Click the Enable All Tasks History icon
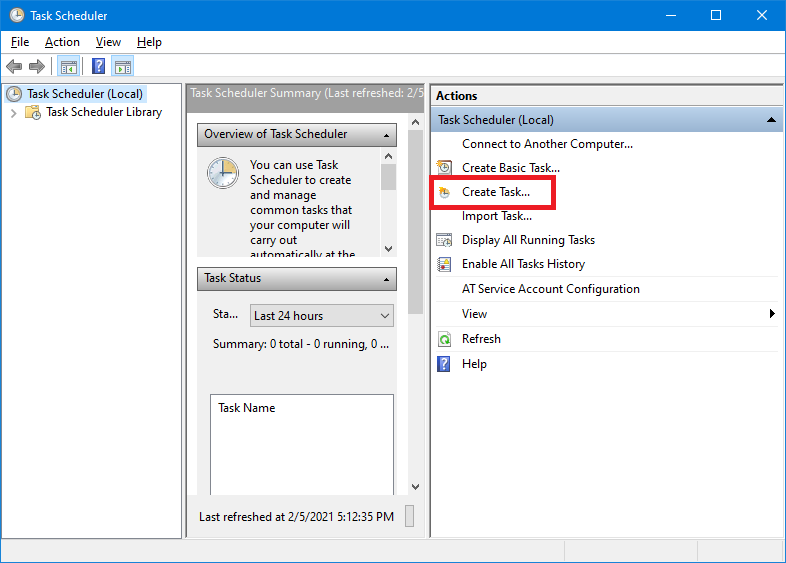 click(x=444, y=264)
